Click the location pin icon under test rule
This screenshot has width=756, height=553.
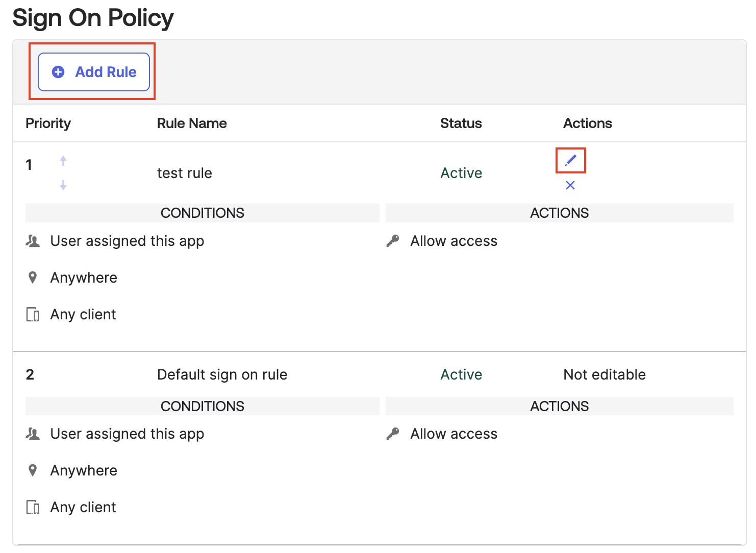33,278
